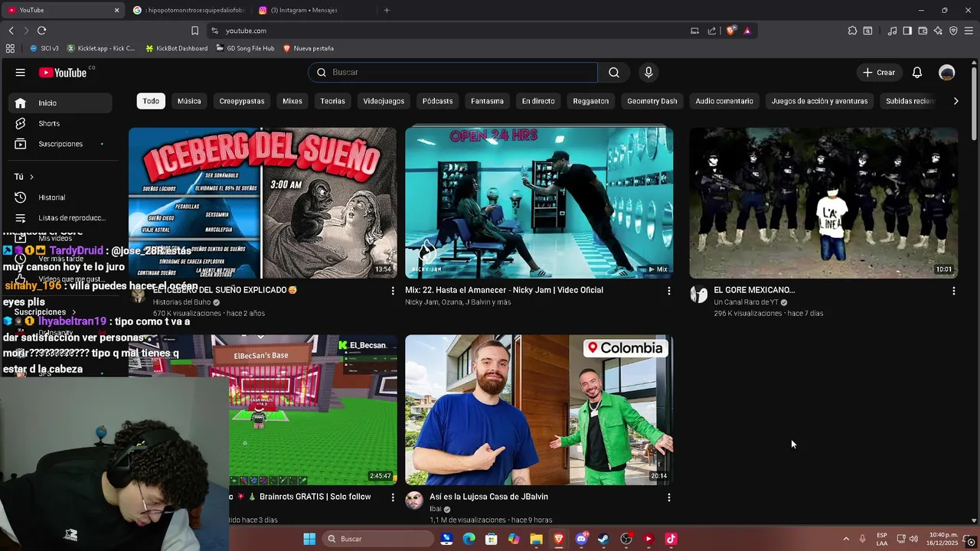This screenshot has height=551, width=980.
Task: Open KickBot Dashboard bookmark
Action: point(175,48)
